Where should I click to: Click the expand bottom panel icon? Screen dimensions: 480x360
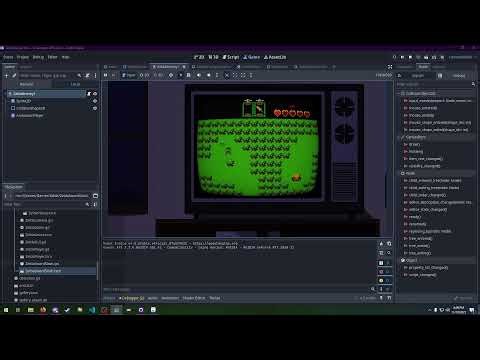[x=389, y=298]
